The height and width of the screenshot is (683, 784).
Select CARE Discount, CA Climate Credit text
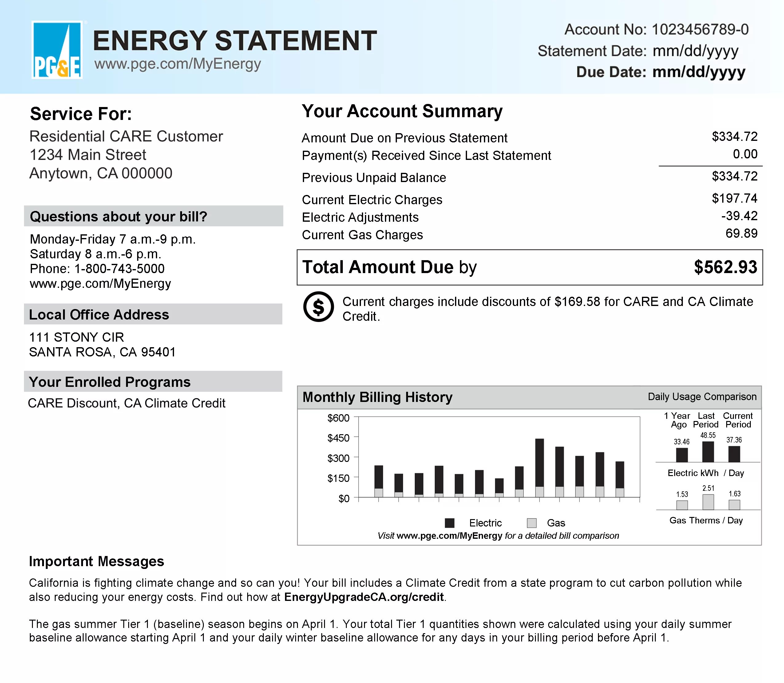(x=127, y=403)
